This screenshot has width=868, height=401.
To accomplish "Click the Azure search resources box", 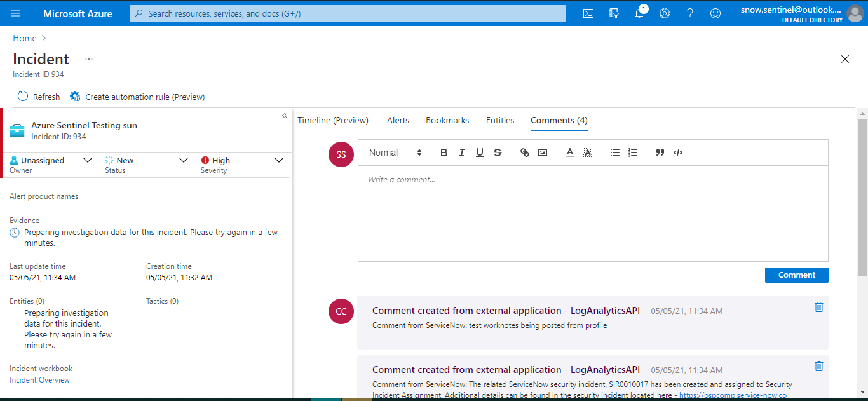I will click(348, 13).
